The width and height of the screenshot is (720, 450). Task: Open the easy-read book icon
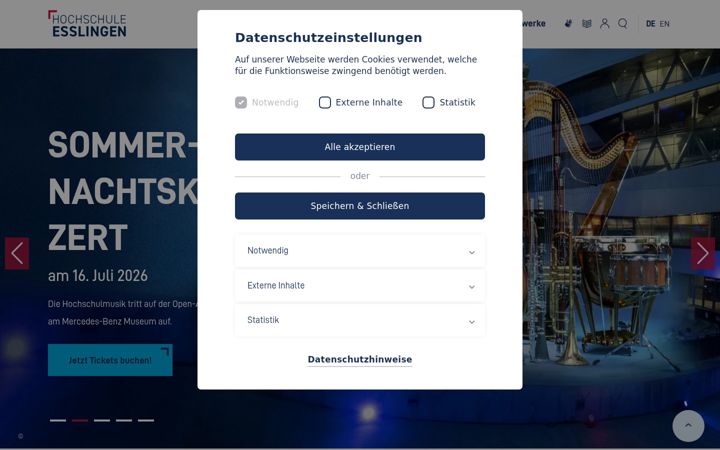(x=586, y=23)
